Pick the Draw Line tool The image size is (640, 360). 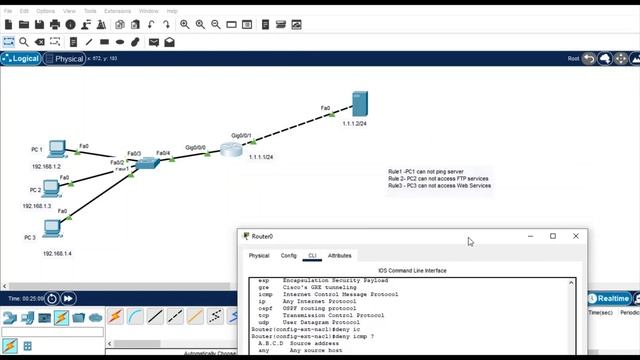(89, 42)
